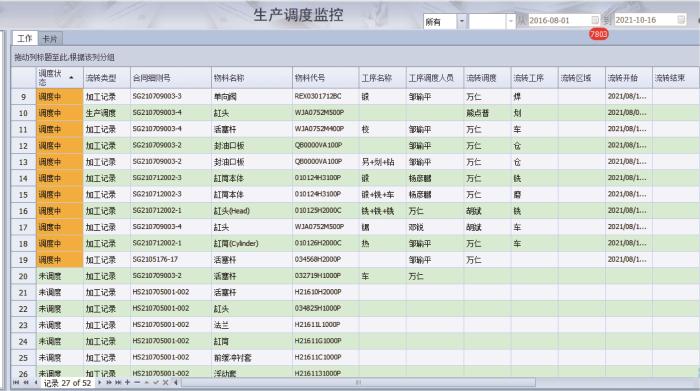Go to next record in navigator
Screen dimensions: 700x391
pyautogui.click(x=100, y=383)
